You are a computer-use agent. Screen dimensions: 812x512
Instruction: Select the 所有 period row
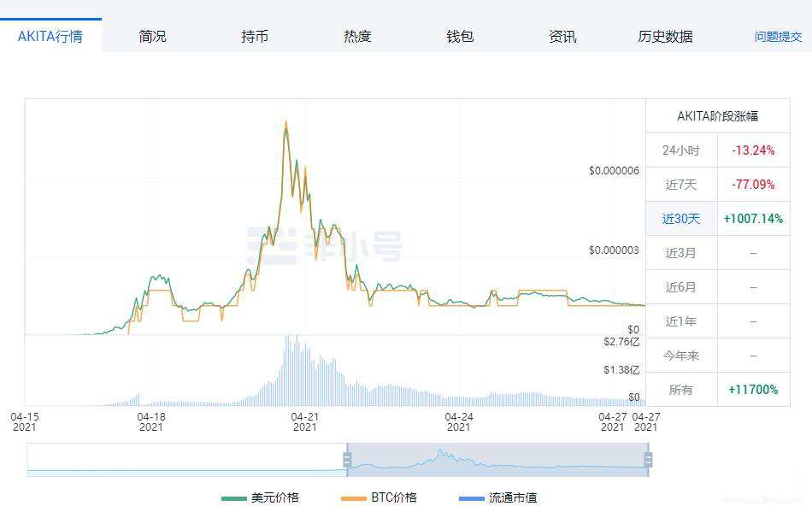[680, 390]
